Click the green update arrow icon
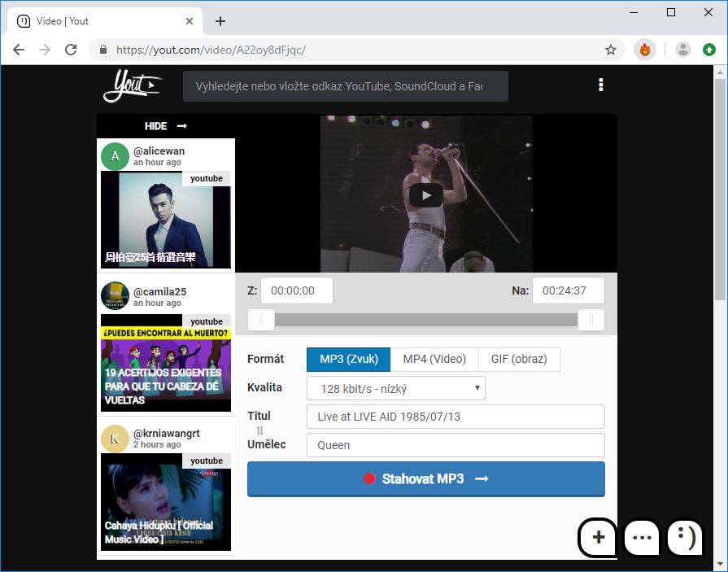This screenshot has height=572, width=728. pyautogui.click(x=709, y=50)
